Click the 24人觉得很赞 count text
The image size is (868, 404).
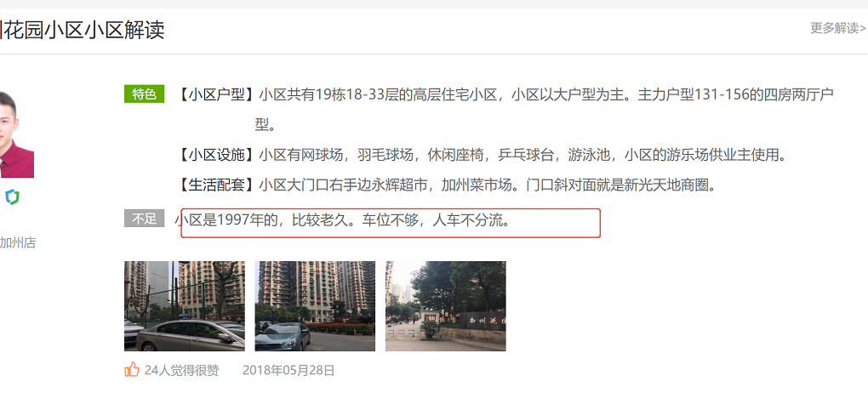click(181, 370)
